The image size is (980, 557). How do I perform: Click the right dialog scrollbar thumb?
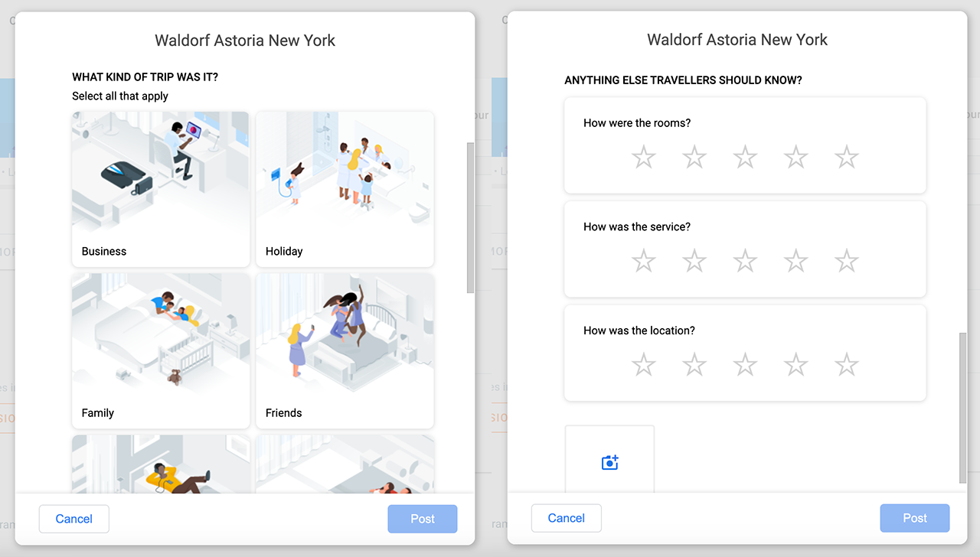point(962,408)
